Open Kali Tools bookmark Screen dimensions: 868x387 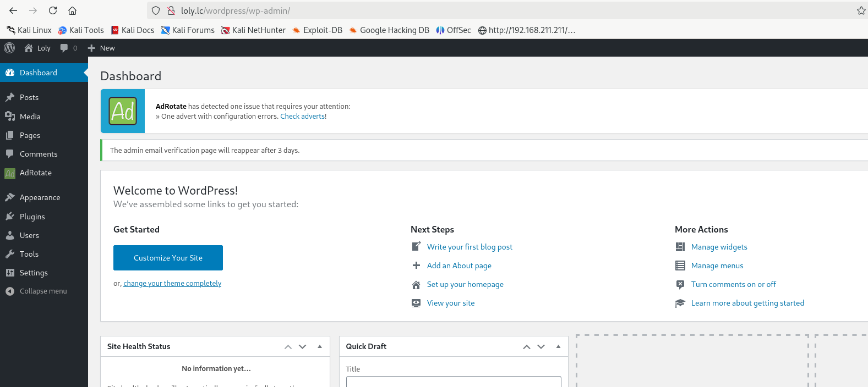tap(81, 30)
